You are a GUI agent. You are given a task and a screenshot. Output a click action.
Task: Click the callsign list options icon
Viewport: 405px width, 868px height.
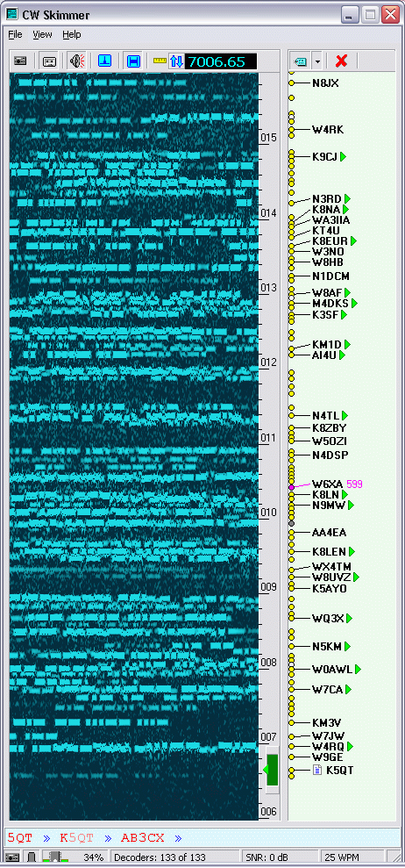tap(301, 61)
